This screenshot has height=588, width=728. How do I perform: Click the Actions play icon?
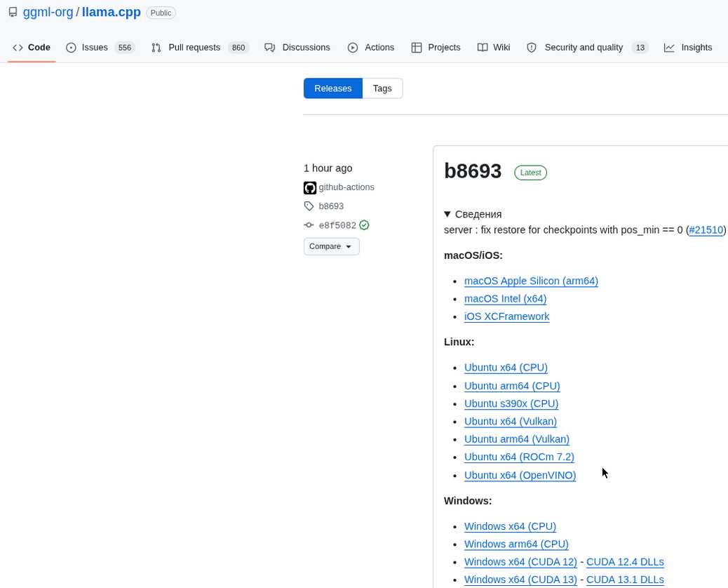353,48
